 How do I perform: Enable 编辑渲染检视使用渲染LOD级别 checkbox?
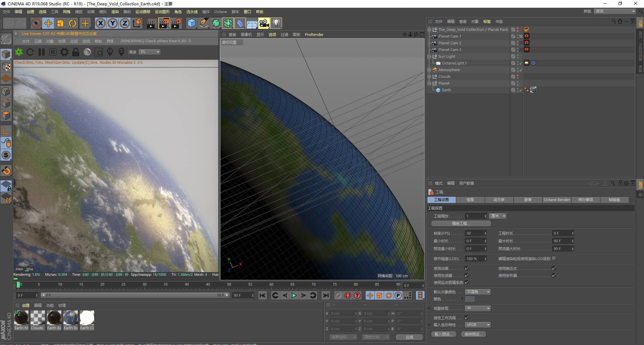(x=554, y=258)
